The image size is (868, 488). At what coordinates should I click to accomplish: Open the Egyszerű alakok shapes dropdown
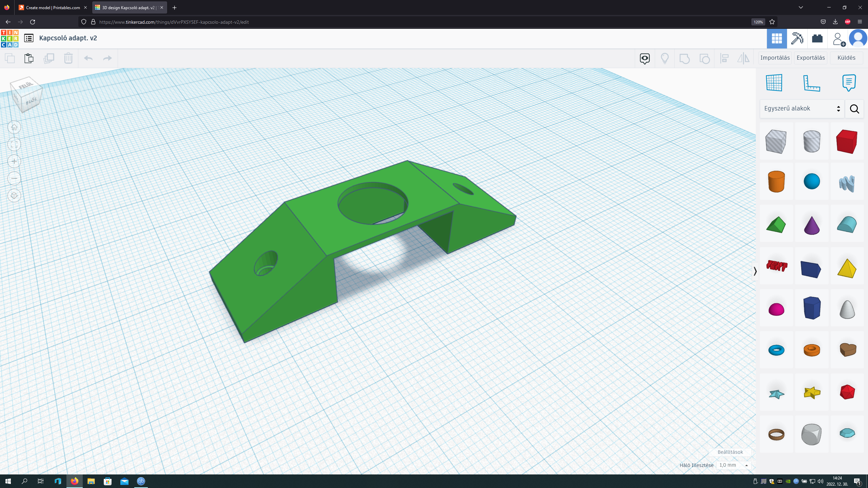click(x=802, y=108)
